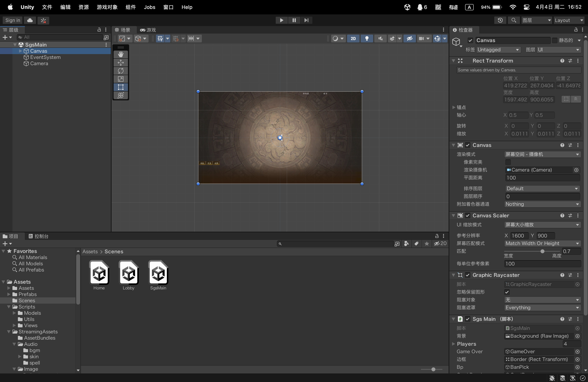Screen dimensions: 588x382
Task: Open the Undo History clock icon
Action: (500, 20)
